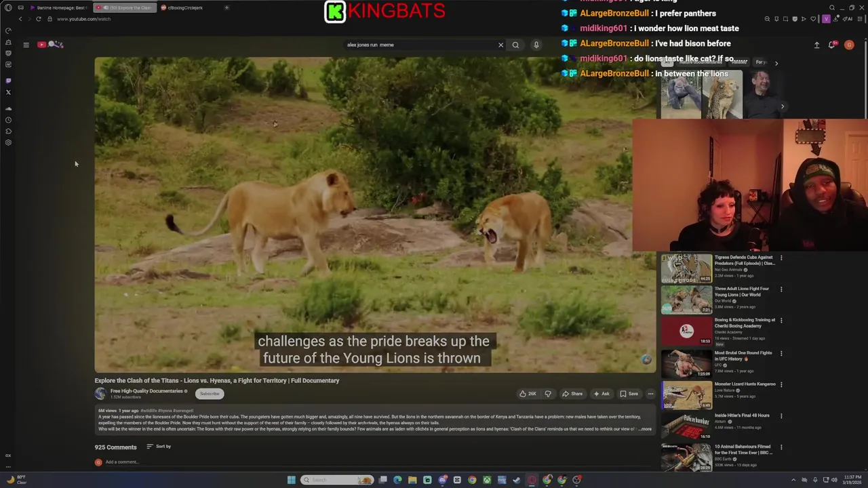The image size is (868, 488).
Task: Show next filter chips with right chevron
Action: 776,63
